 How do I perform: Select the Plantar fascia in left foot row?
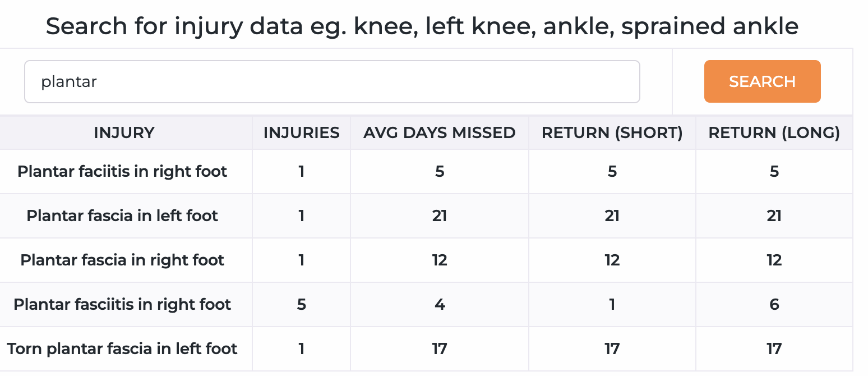tap(122, 215)
